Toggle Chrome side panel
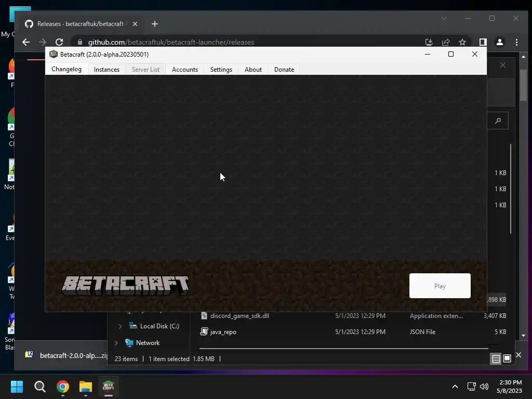Screen dimensions: 532x399 (483, 42)
